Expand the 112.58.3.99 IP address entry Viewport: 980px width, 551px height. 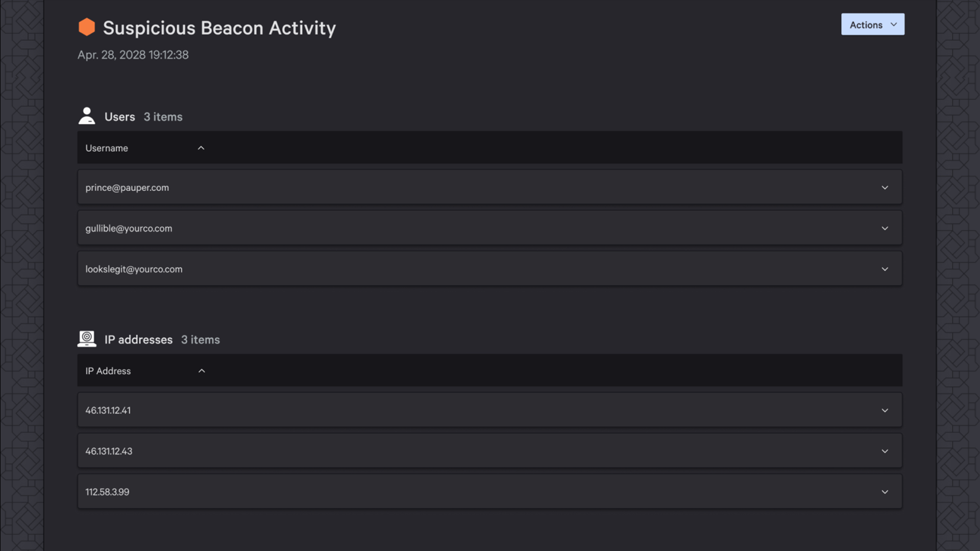(885, 492)
